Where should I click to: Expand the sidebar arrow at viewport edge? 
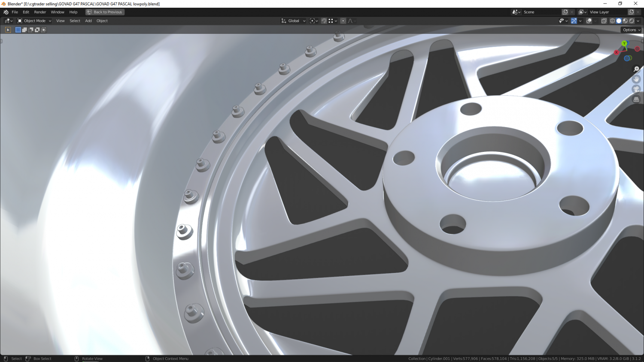(642, 41)
